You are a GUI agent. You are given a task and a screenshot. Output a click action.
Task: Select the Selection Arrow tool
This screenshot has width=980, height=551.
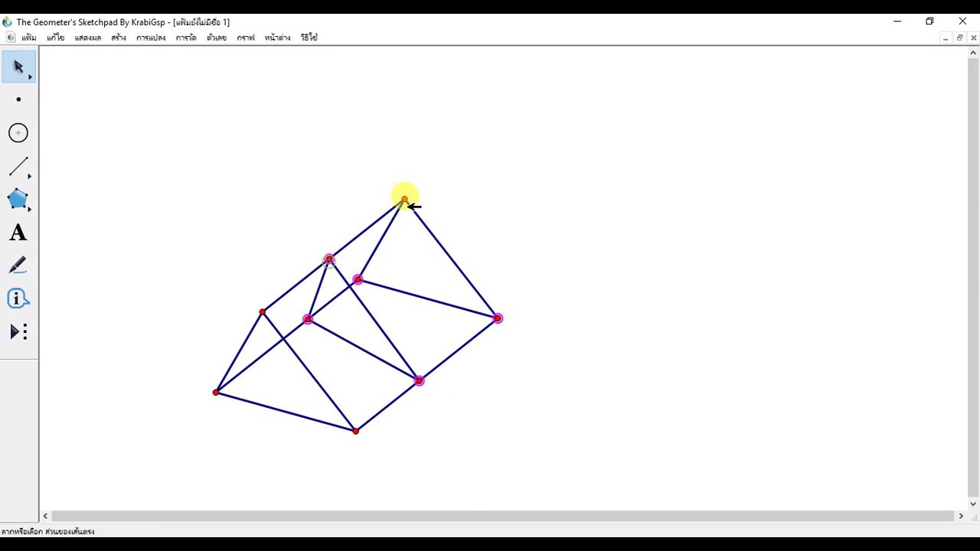point(18,67)
